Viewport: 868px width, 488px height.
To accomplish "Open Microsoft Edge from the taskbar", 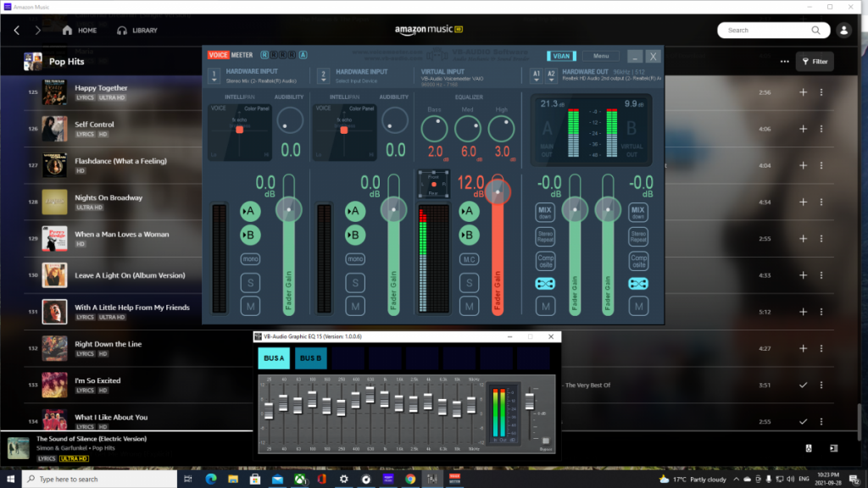I will coord(211,479).
